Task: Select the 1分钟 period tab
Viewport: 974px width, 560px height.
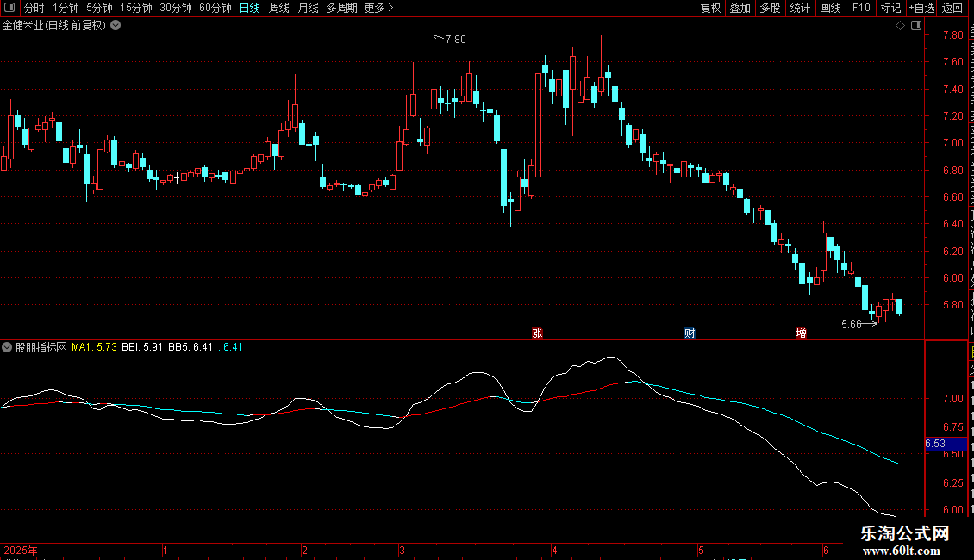Action: [x=66, y=8]
